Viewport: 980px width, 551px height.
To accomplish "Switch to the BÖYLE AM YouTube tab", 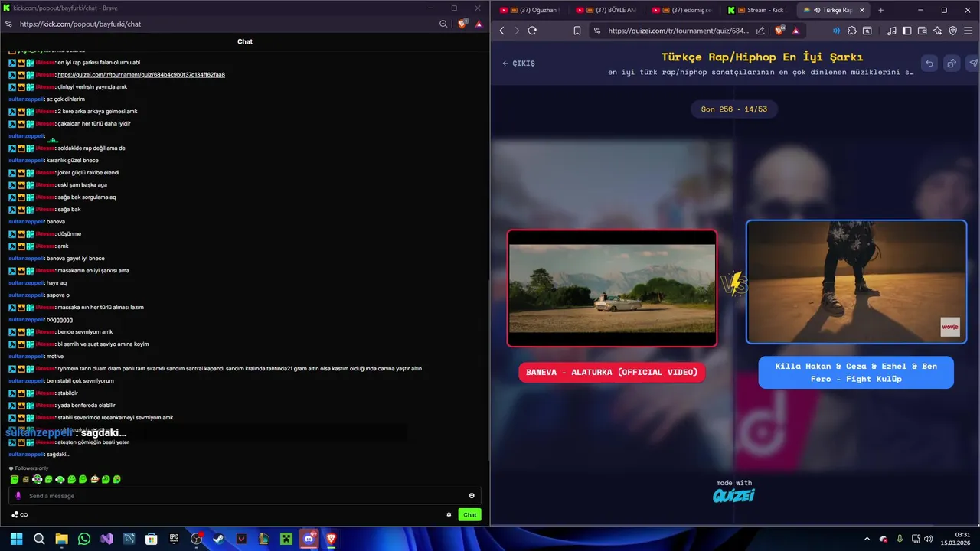I will click(606, 10).
